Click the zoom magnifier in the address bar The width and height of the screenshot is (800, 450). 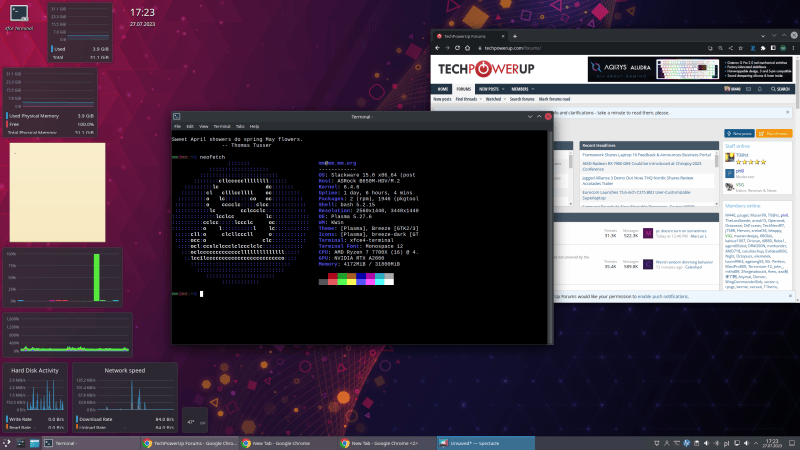720,48
